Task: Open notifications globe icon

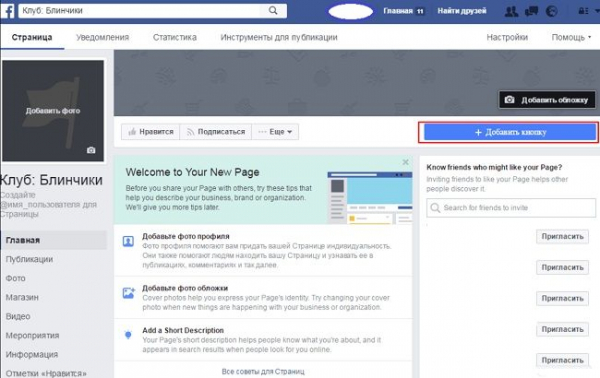Action: [551, 11]
